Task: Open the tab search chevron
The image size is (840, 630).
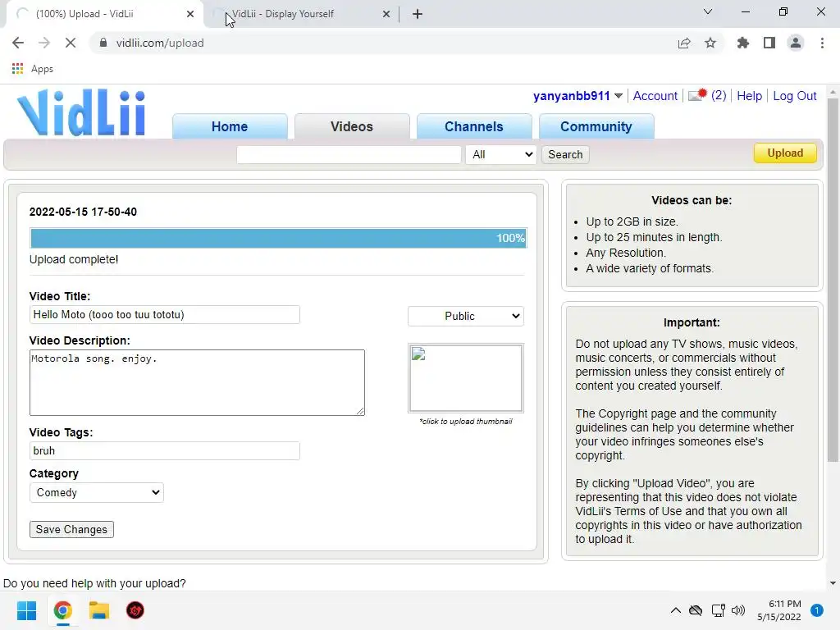Action: (708, 11)
